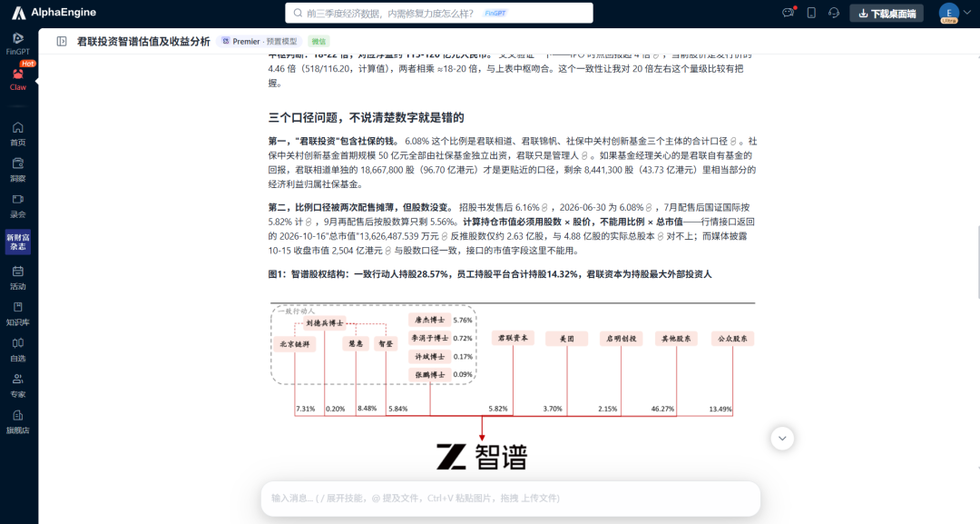The width and height of the screenshot is (980, 524).
Task: Open the Claw sidebar item
Action: (x=17, y=79)
